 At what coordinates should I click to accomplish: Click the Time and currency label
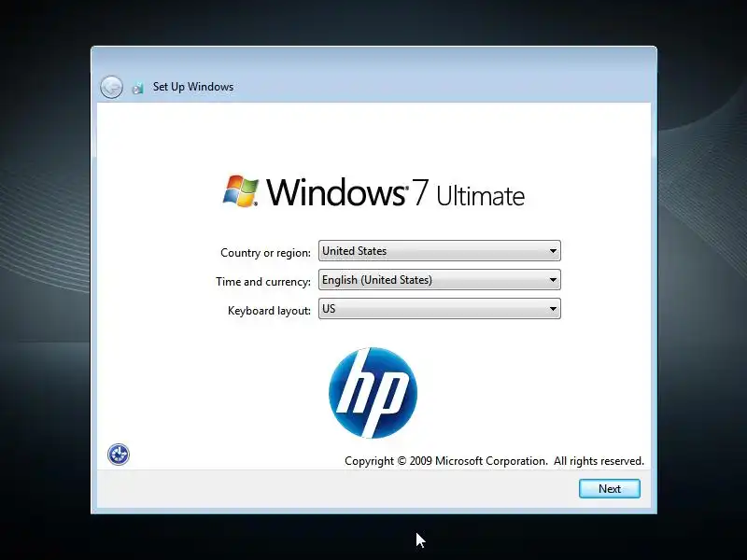point(263,282)
